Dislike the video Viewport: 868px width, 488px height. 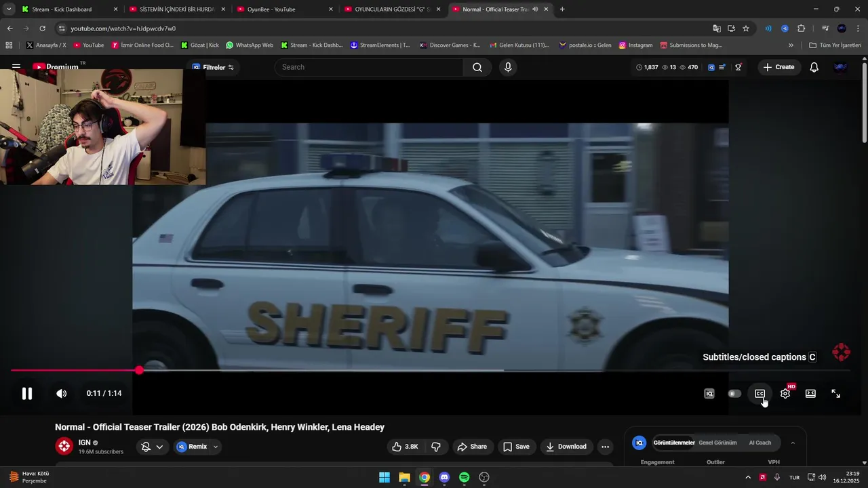coord(436,447)
